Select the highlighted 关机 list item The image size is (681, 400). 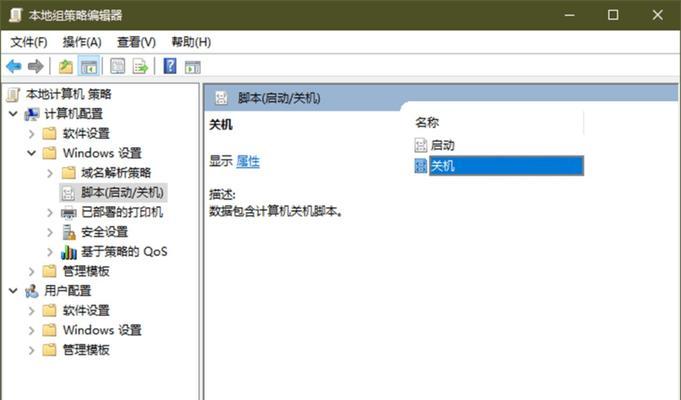pos(506,165)
